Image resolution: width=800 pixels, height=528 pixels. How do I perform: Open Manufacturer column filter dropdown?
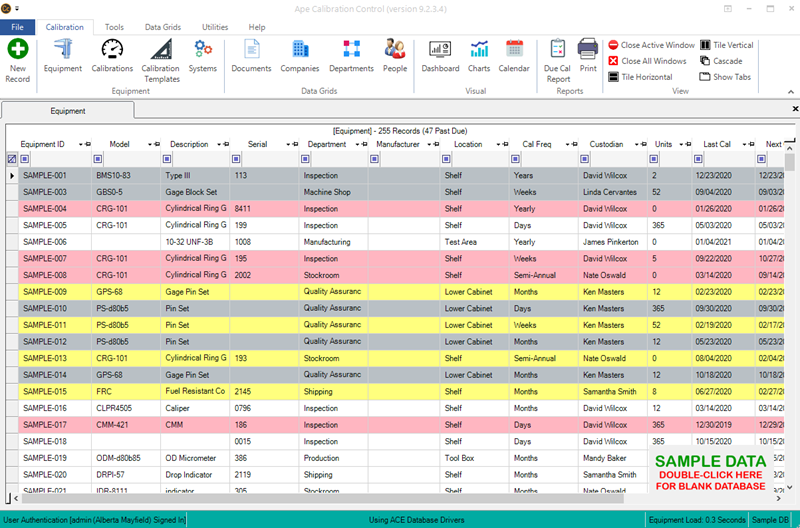[x=429, y=145]
